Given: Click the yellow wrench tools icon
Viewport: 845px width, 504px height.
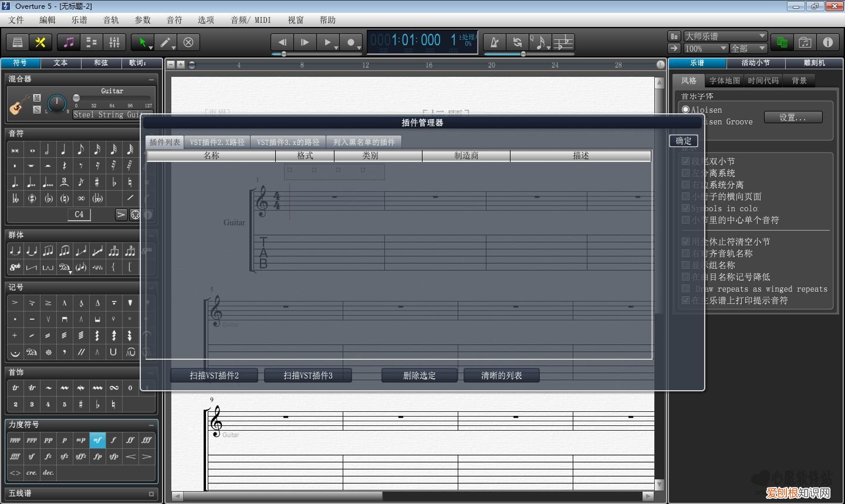Looking at the screenshot, I should pos(40,42).
